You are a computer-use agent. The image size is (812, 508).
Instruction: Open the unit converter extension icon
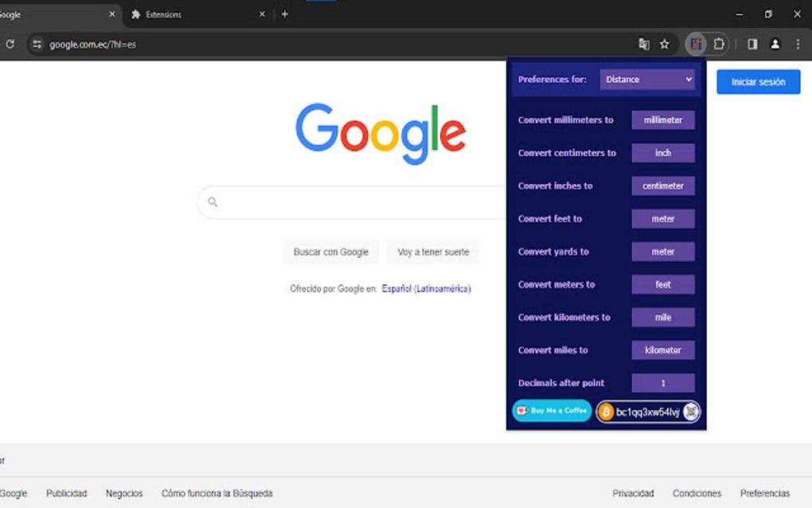click(696, 44)
